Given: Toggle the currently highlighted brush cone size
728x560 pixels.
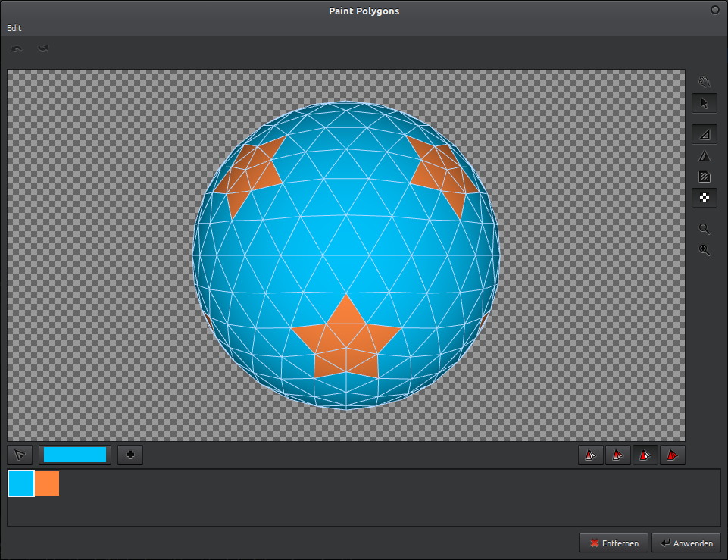Looking at the screenshot, I should tap(645, 455).
